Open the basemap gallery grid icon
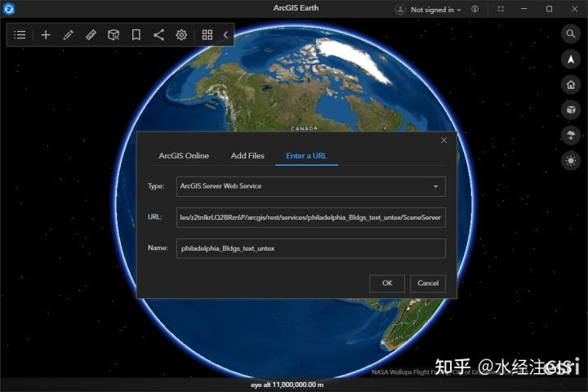Image resolution: width=588 pixels, height=392 pixels. [207, 35]
